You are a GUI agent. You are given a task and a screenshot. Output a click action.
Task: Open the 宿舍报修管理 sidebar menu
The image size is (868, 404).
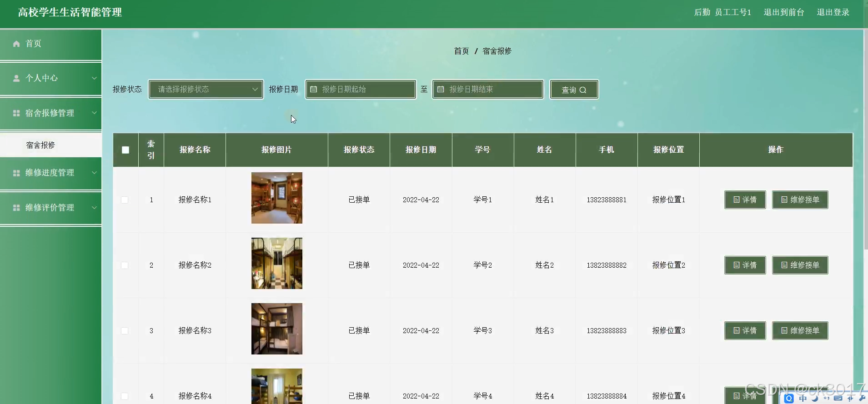tap(50, 113)
